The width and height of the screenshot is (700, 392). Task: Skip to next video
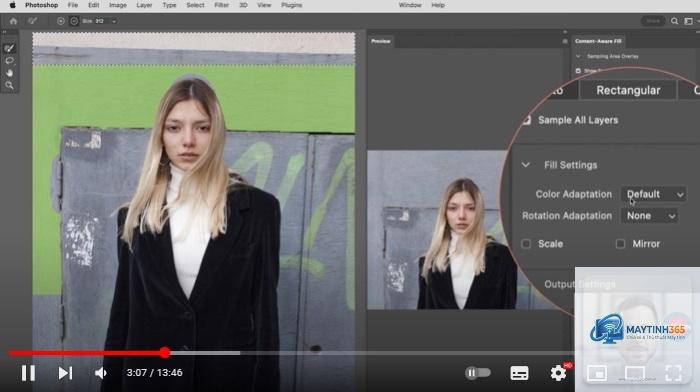65,373
